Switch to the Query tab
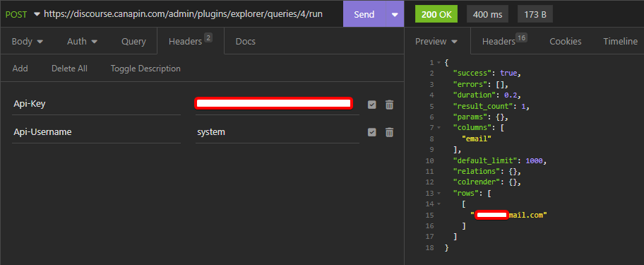The width and height of the screenshot is (644, 265). coord(133,42)
